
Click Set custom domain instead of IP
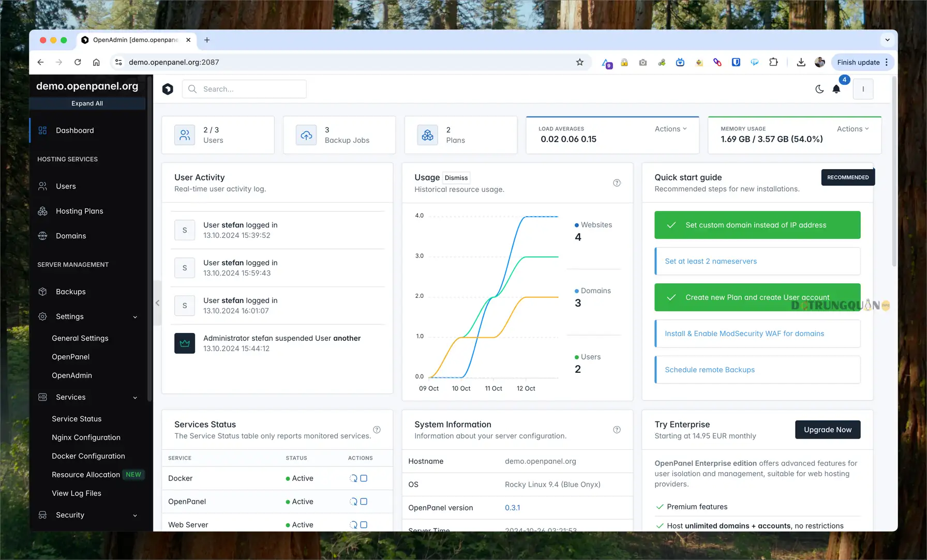757,225
